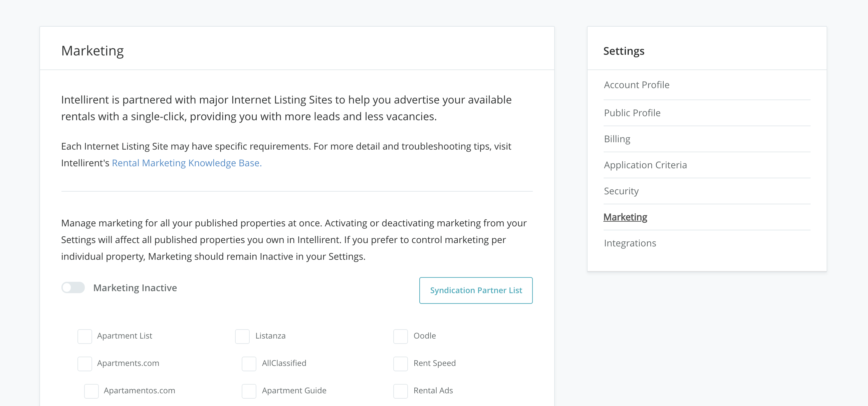The image size is (868, 406).
Task: Go to Security settings
Action: 621,191
